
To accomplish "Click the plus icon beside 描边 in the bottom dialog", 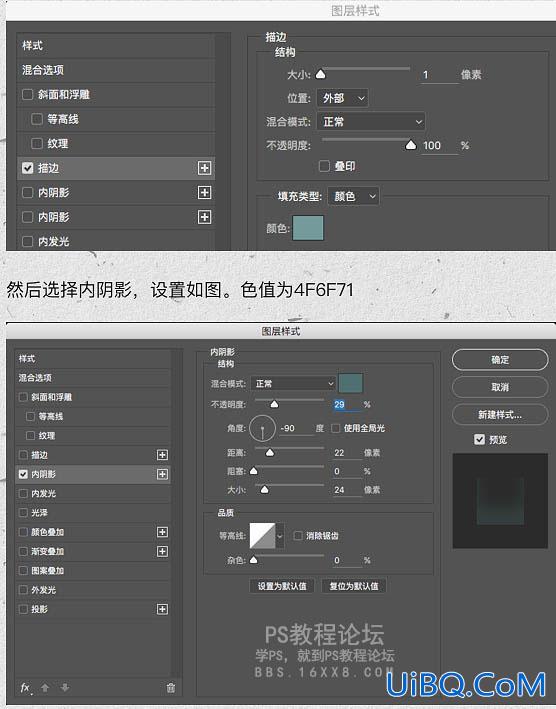I will point(162,455).
